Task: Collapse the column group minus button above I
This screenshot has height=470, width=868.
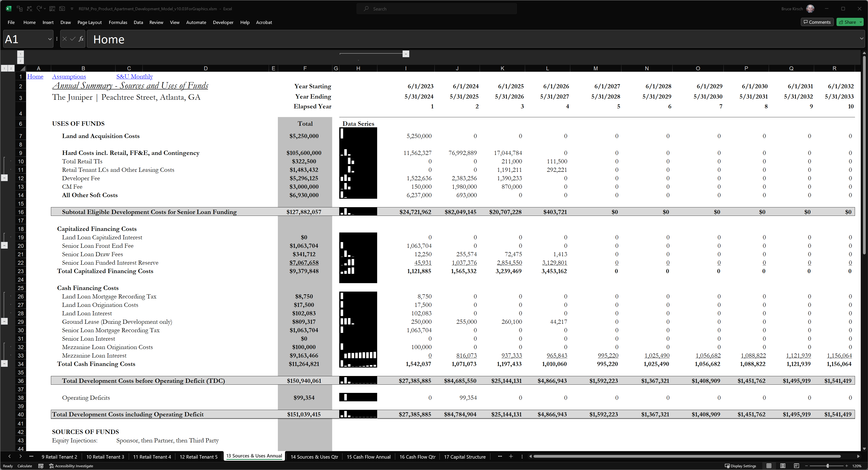Action: 406,54
